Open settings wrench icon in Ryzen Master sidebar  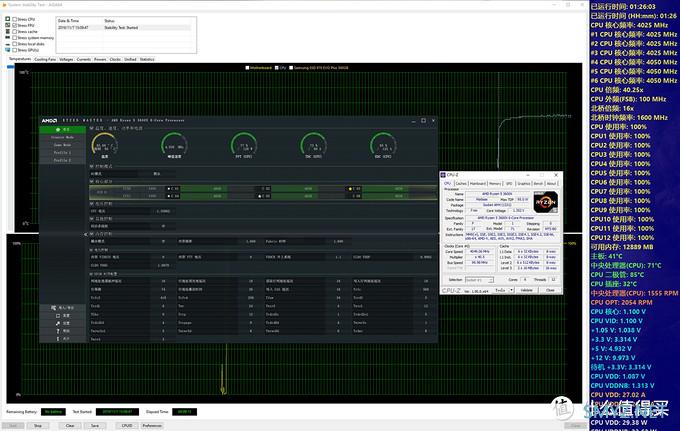pos(58,323)
